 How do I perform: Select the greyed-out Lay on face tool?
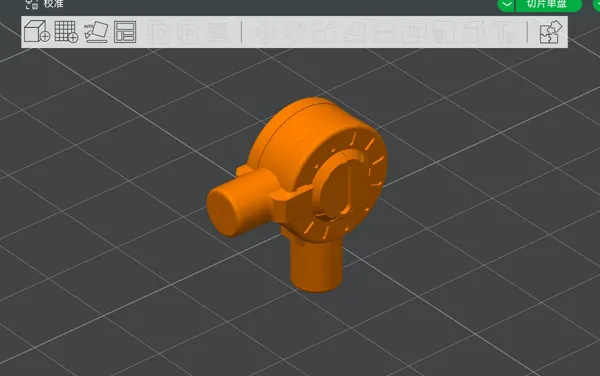(354, 32)
